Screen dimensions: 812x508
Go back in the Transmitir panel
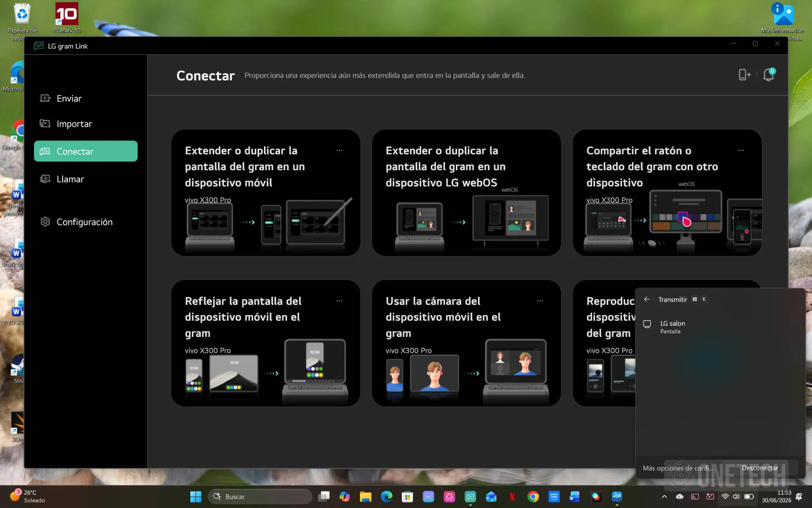click(x=647, y=299)
